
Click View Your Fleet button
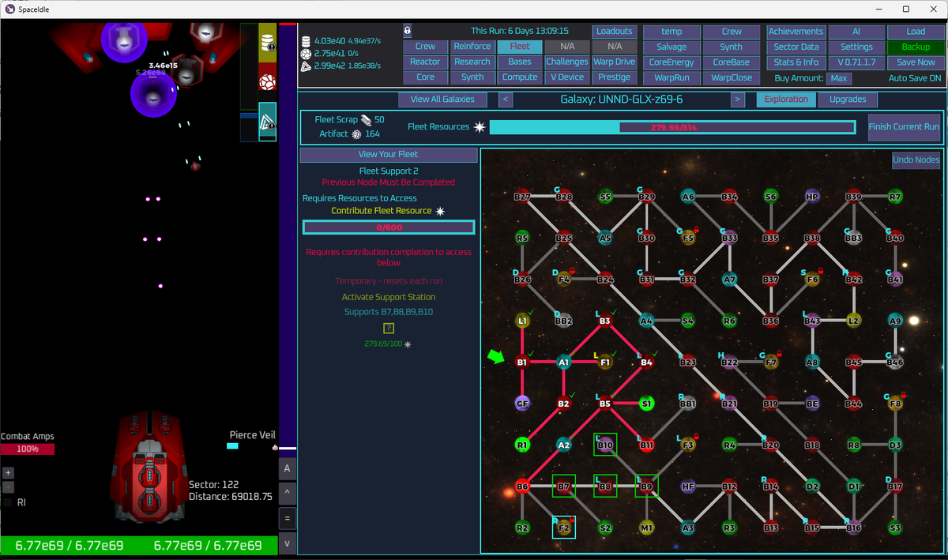(388, 154)
